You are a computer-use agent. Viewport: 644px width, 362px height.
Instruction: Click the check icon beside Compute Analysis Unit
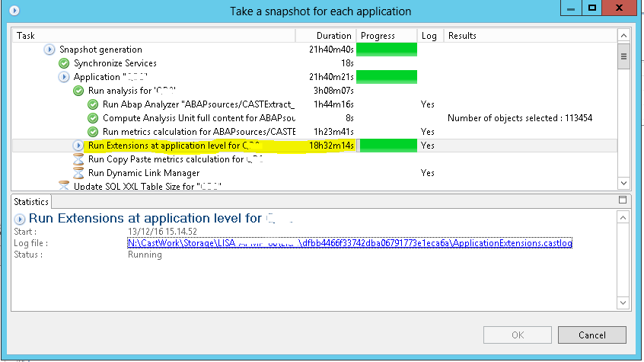click(93, 118)
